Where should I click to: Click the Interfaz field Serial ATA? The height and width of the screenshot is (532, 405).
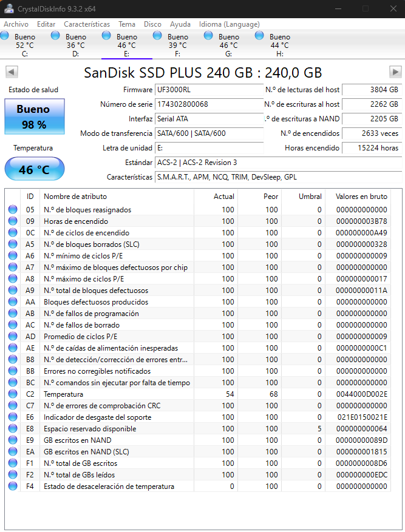pos(209,119)
